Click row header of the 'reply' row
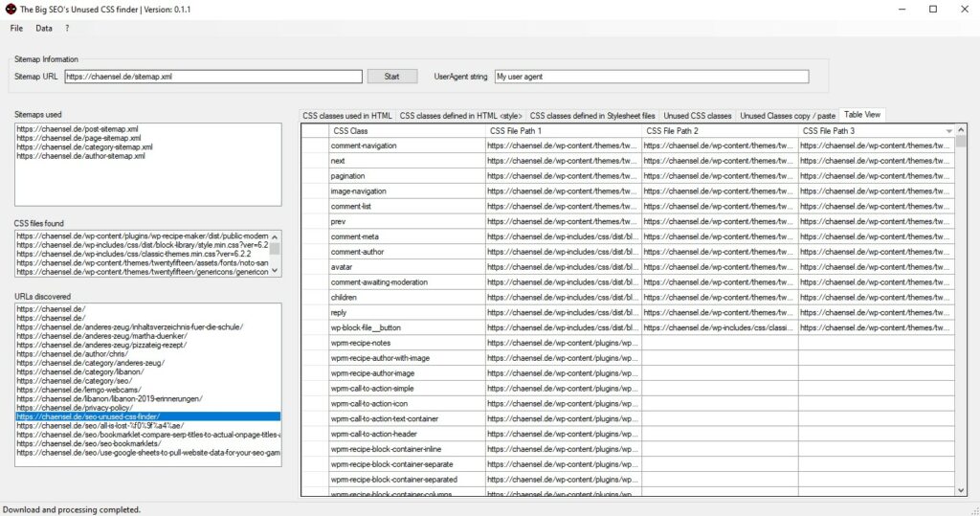 coord(315,313)
